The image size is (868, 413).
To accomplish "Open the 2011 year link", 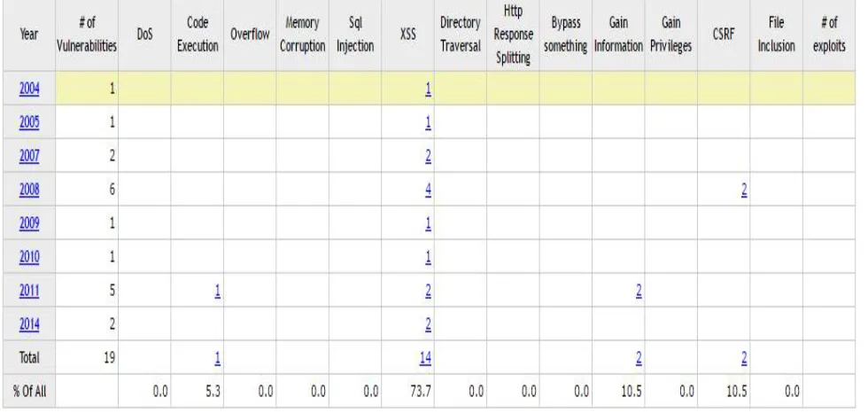I will point(29,291).
